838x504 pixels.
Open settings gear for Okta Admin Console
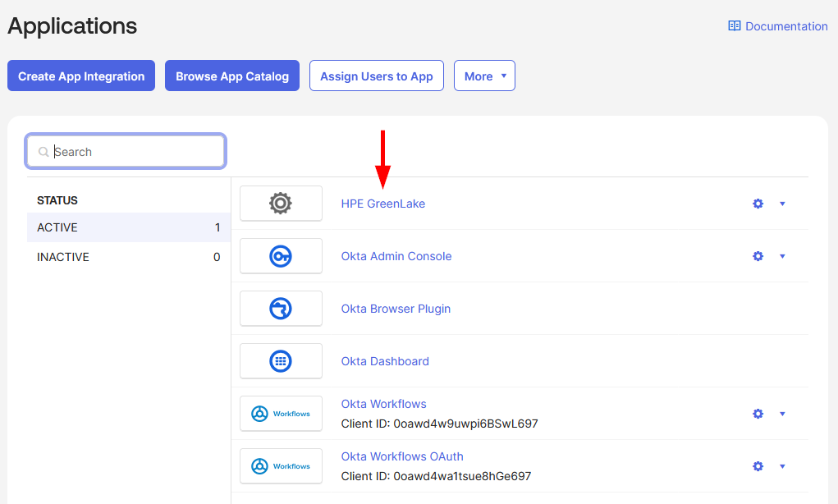[758, 256]
